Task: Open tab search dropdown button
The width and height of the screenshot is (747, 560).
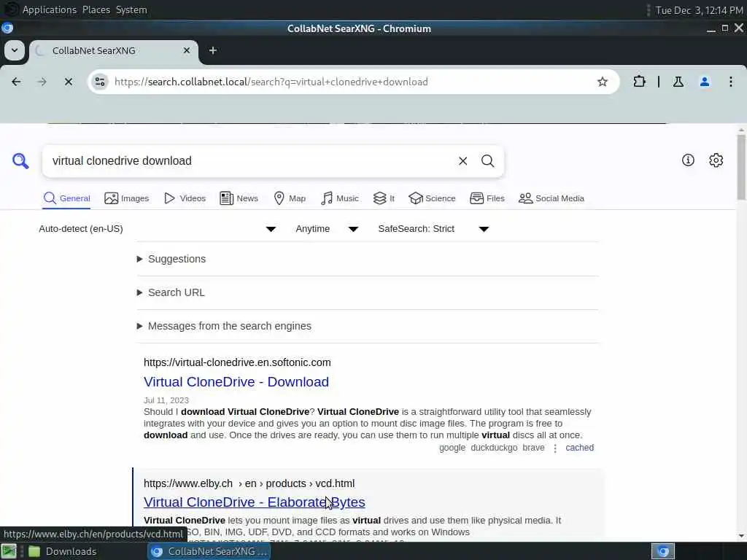Action: [x=15, y=50]
